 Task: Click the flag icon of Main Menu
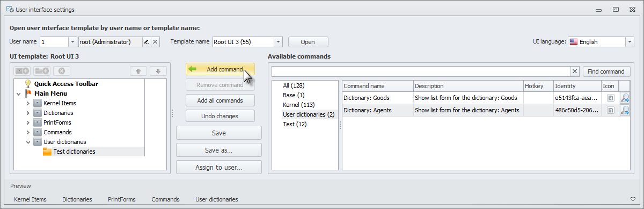click(x=28, y=93)
